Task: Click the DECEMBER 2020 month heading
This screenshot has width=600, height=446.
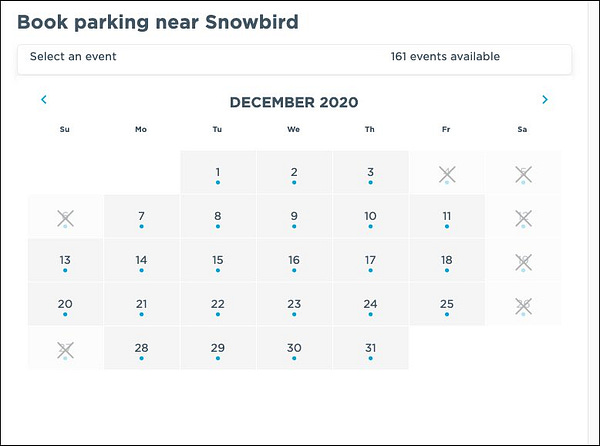Action: (x=294, y=102)
